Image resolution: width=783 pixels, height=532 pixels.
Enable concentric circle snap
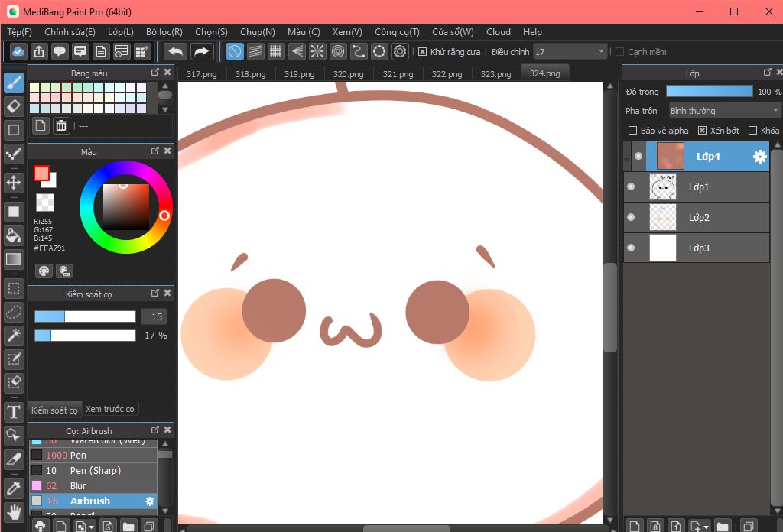click(x=338, y=51)
